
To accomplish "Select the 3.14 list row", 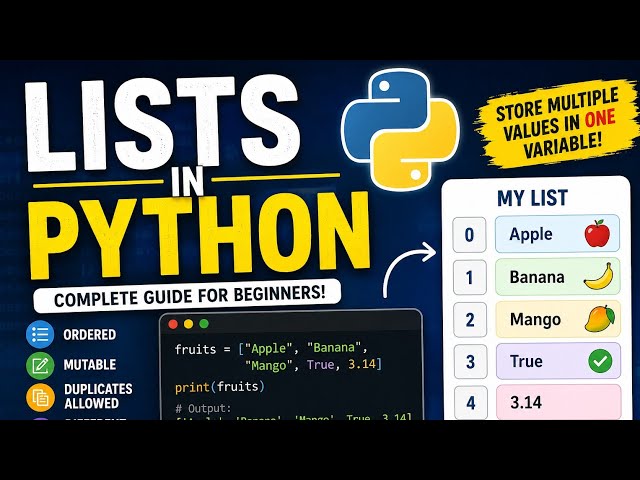I will pos(559,402).
